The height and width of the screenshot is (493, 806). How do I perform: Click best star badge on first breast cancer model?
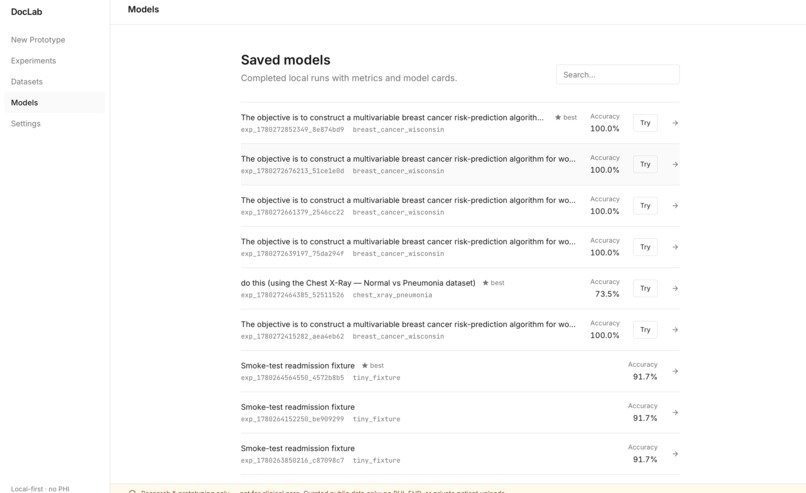565,117
